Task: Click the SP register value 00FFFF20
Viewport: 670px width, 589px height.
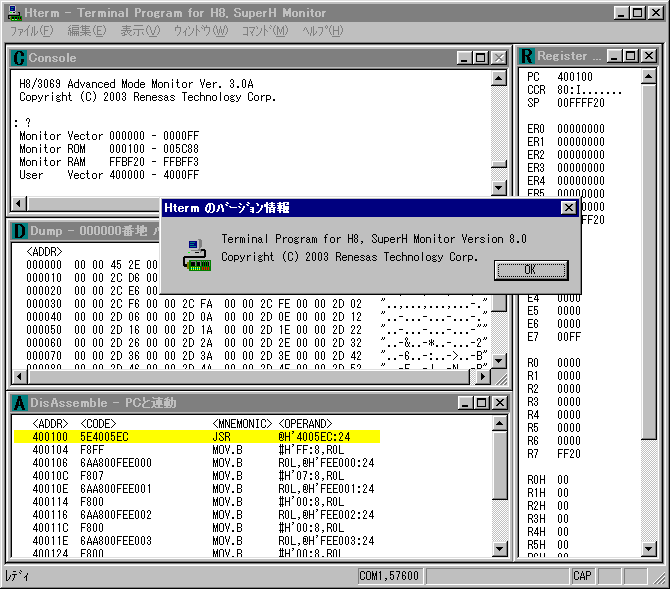Action: click(581, 103)
